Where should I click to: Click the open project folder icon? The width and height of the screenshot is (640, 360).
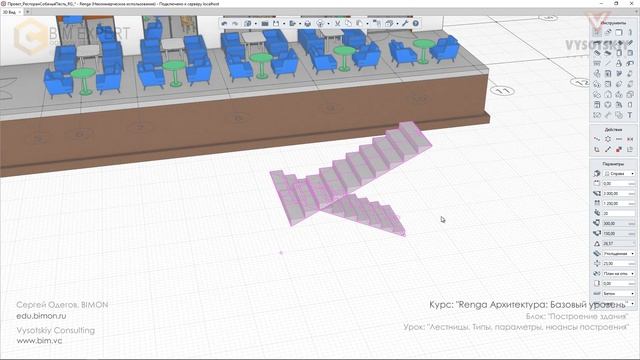coord(265,24)
